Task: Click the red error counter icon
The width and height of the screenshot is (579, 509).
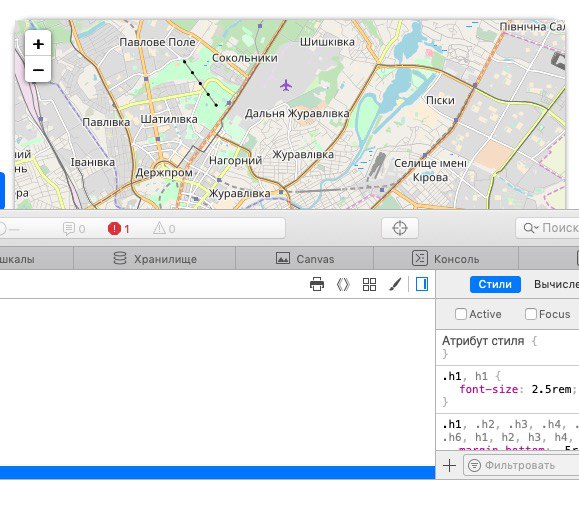Action: 114,229
